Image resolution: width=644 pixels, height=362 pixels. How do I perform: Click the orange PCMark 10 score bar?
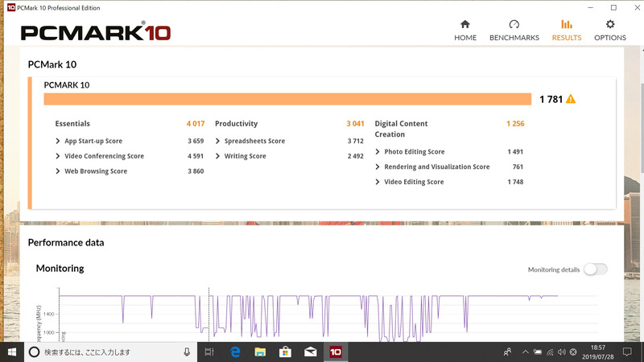pyautogui.click(x=287, y=99)
